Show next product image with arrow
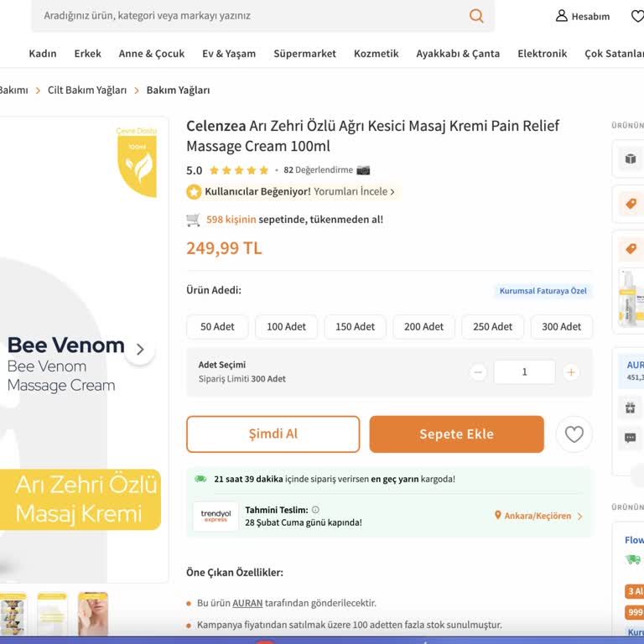Screen dimensions: 644x644 (140, 350)
